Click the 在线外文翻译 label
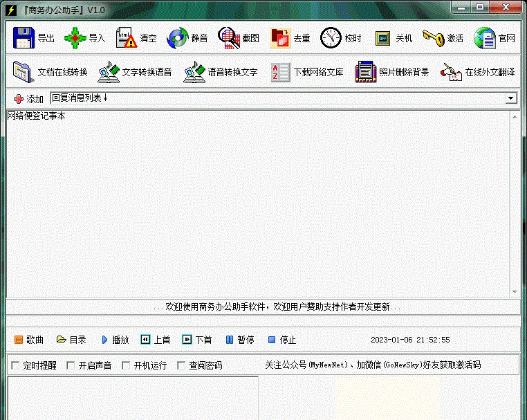527x420 pixels. pos(490,72)
